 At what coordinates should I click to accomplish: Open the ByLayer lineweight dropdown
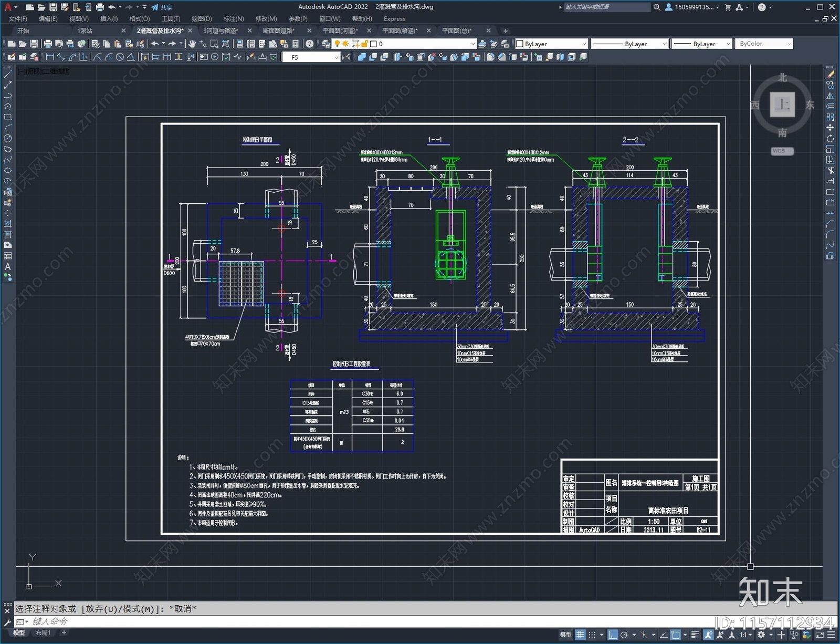click(x=702, y=44)
